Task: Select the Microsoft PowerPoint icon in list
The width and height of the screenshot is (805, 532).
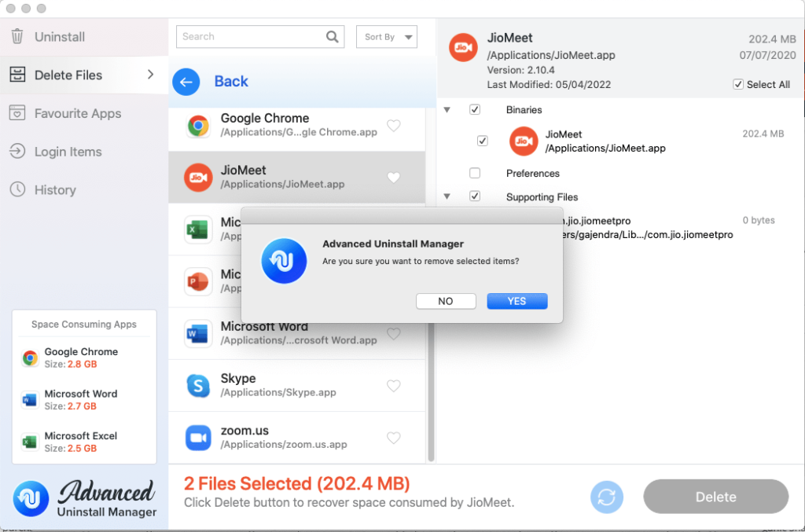Action: coord(198,281)
